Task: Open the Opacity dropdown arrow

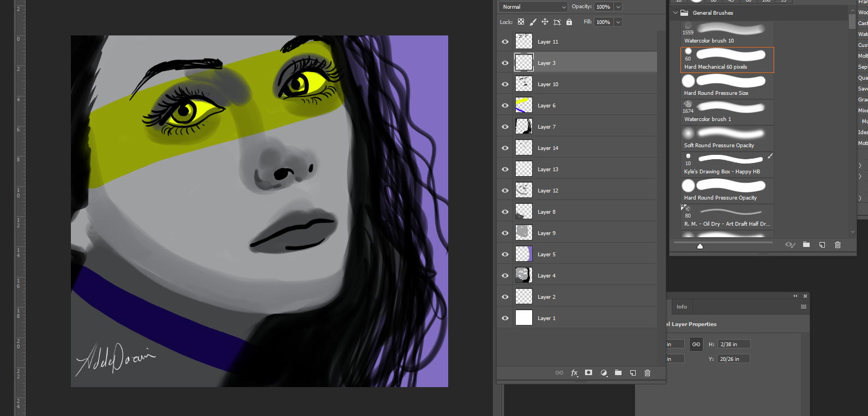Action: 618,7
